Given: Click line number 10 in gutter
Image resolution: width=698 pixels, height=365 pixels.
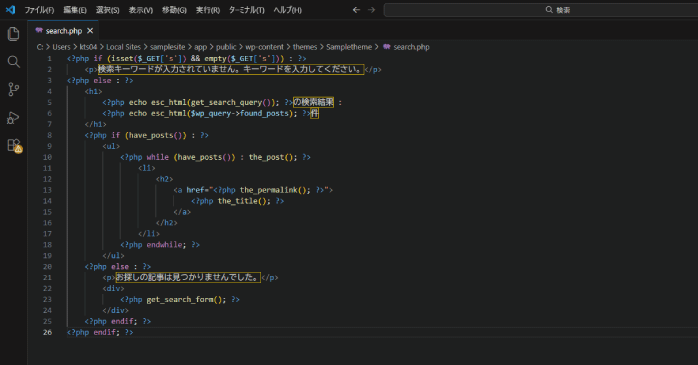Looking at the screenshot, I should pyautogui.click(x=48, y=157).
